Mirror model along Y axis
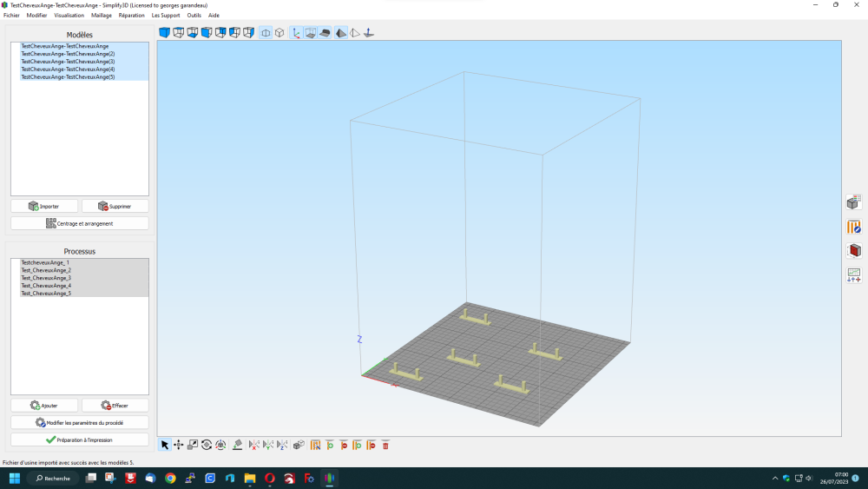 point(268,445)
